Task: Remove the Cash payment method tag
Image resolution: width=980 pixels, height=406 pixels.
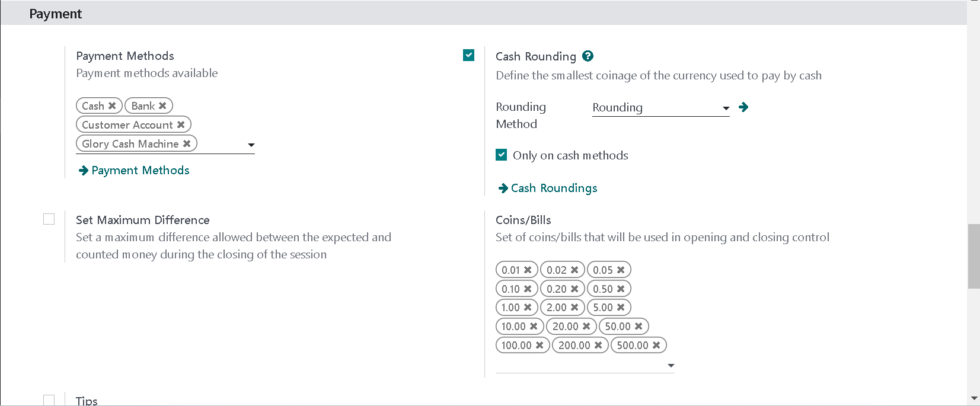Action: coord(112,106)
